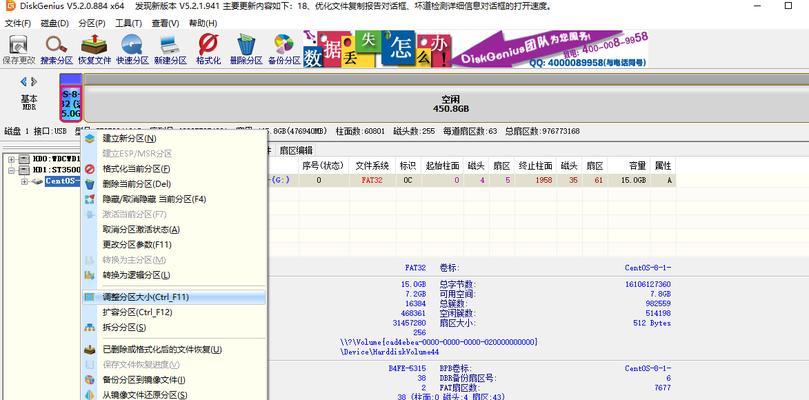
Task: Click the DiskGenius data loss banner ad
Action: pos(475,50)
